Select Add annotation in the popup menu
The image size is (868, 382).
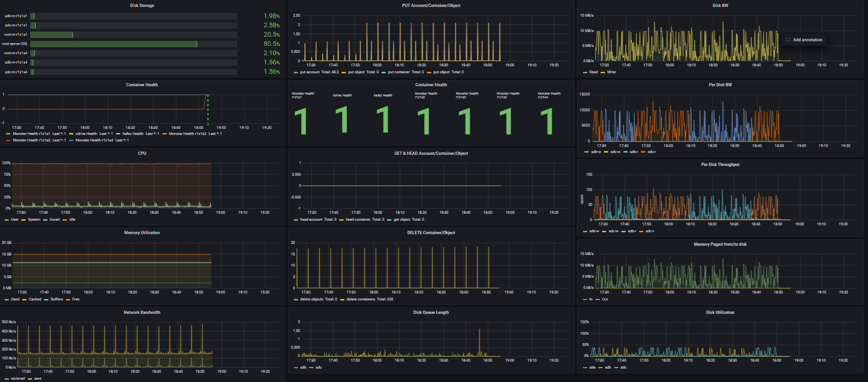807,40
